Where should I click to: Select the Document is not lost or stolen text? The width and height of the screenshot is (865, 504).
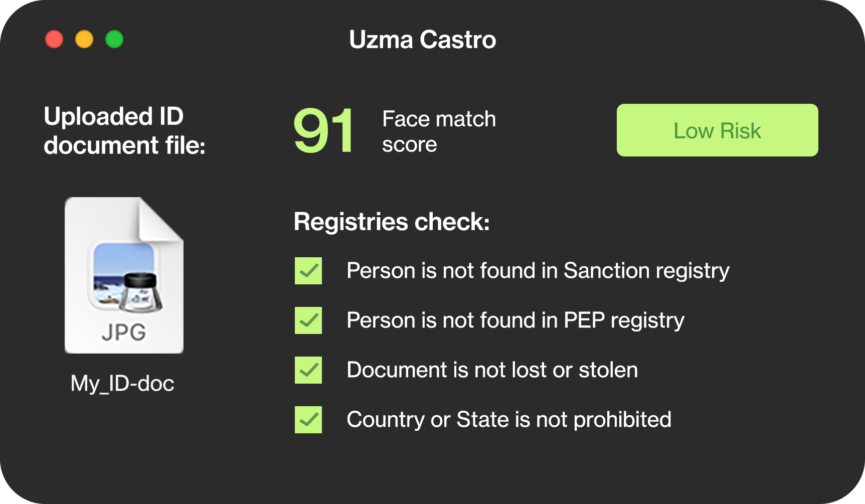point(492,370)
